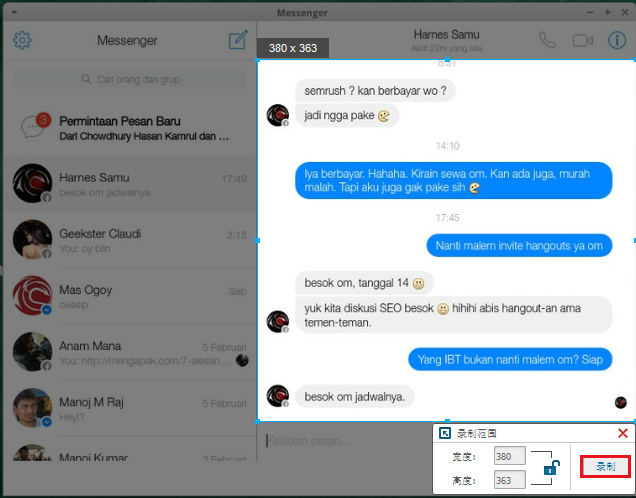Minimize the Messenger window
Viewport: 636px width, 498px height.
point(590,13)
